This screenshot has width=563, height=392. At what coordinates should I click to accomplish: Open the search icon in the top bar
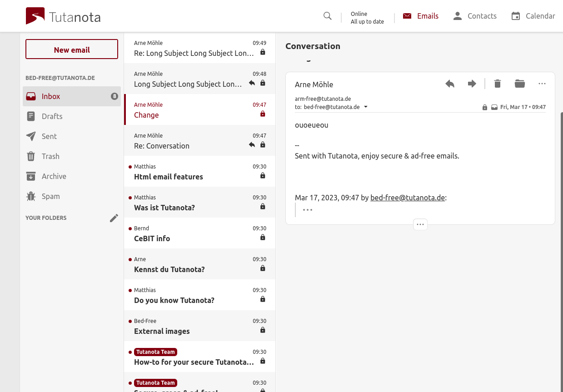327,16
